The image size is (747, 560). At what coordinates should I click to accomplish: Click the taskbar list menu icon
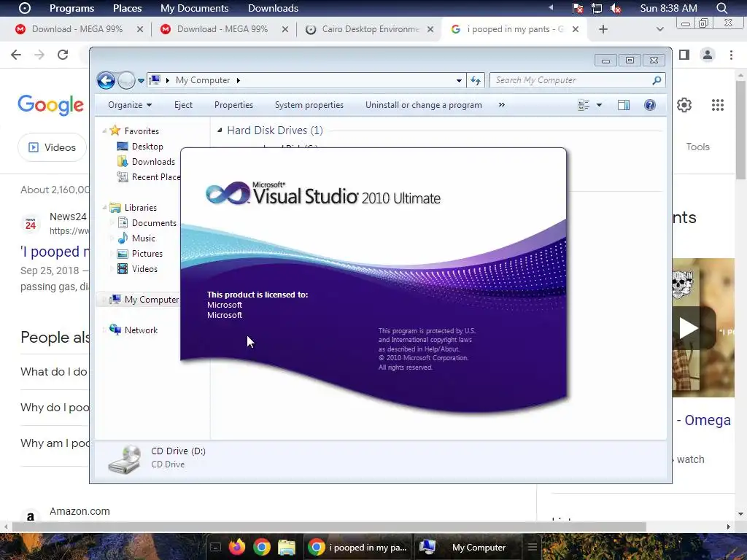tap(532, 547)
